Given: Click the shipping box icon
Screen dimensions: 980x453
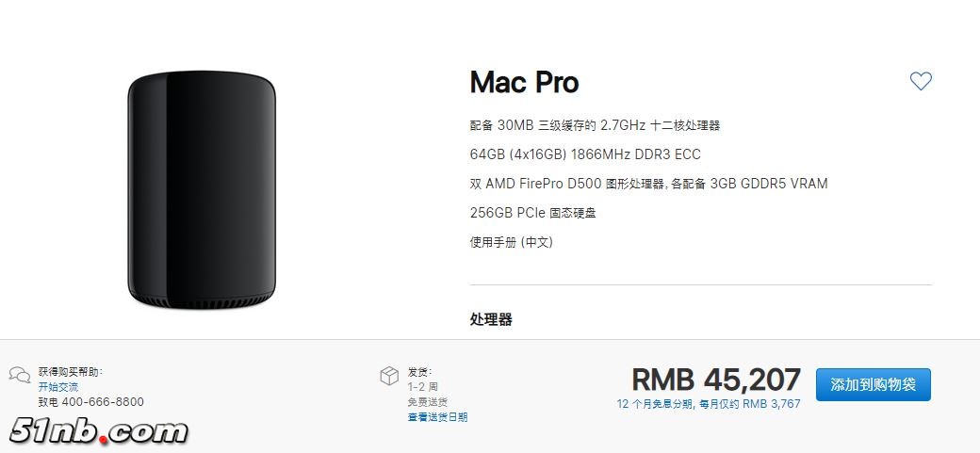Looking at the screenshot, I should click(x=389, y=376).
